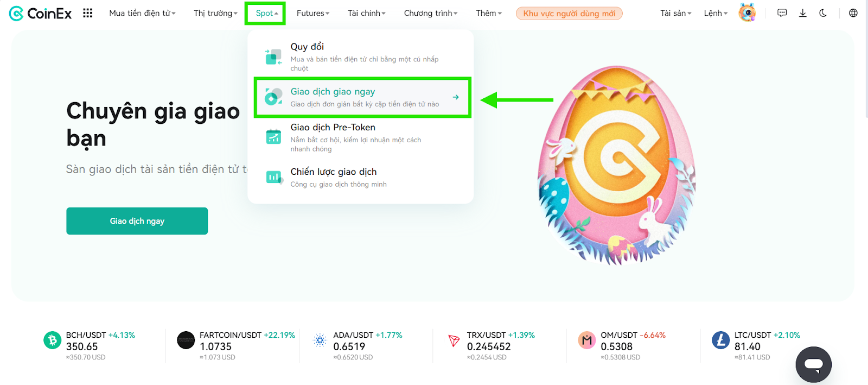Click the Chiến lược giao dịch icon
The height and width of the screenshot is (385, 868).
pyautogui.click(x=274, y=177)
